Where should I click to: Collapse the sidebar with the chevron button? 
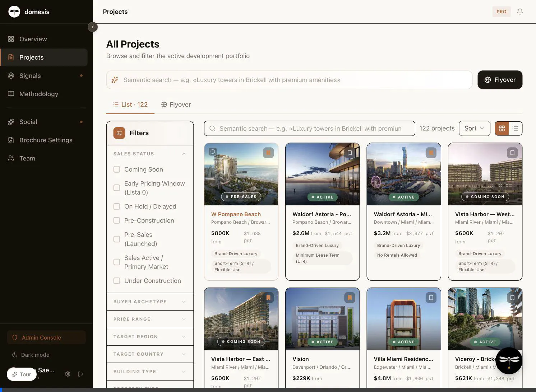click(93, 27)
